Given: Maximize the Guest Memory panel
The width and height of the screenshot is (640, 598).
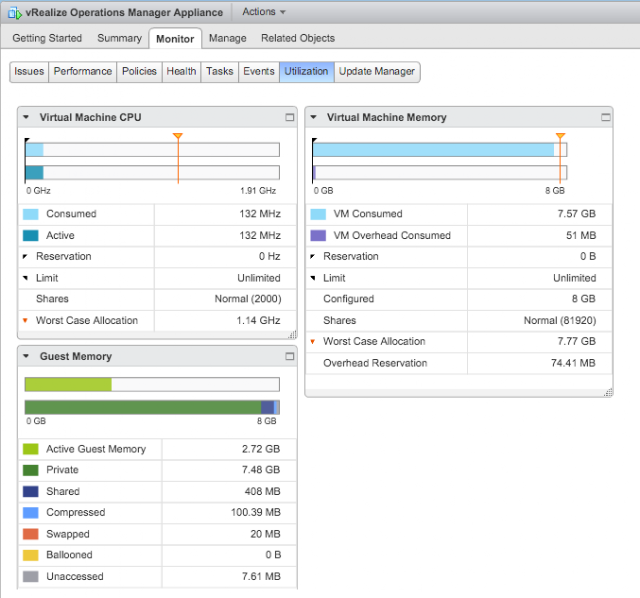Looking at the screenshot, I should [289, 356].
